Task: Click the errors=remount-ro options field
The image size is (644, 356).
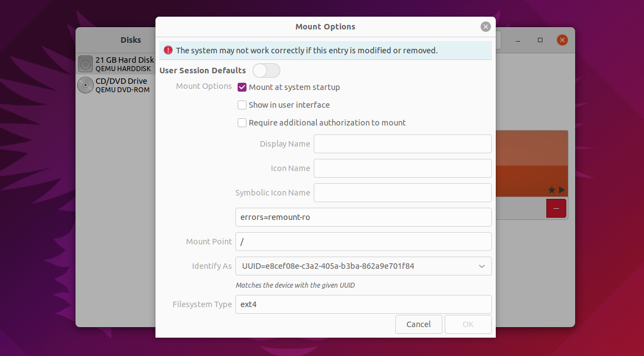Action: click(364, 217)
